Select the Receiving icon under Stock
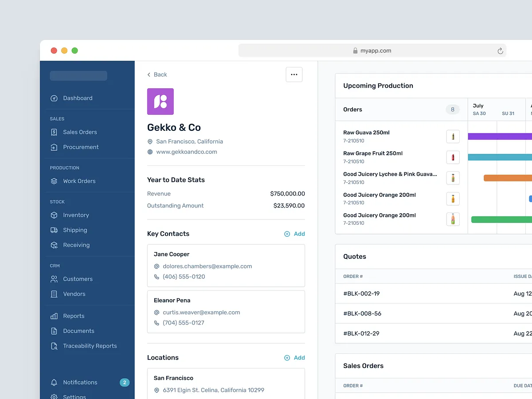Image resolution: width=532 pixels, height=399 pixels. [x=54, y=245]
